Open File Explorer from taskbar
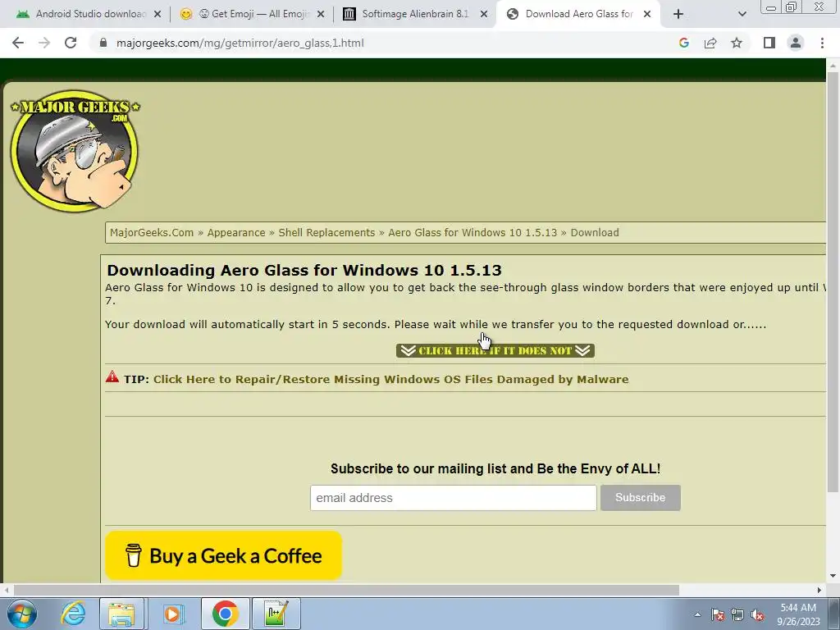Viewport: 840px width, 630px height. 121,614
